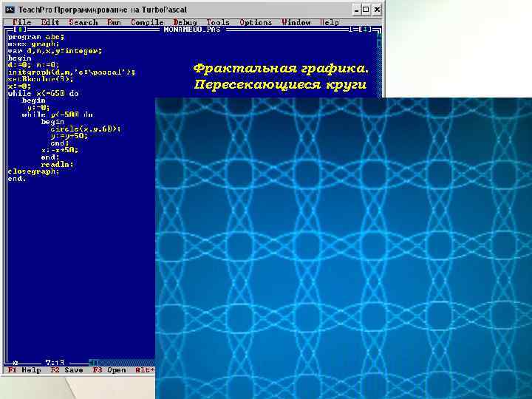Click the initgraph code line
This screenshot has width=532, height=399.
coord(71,72)
